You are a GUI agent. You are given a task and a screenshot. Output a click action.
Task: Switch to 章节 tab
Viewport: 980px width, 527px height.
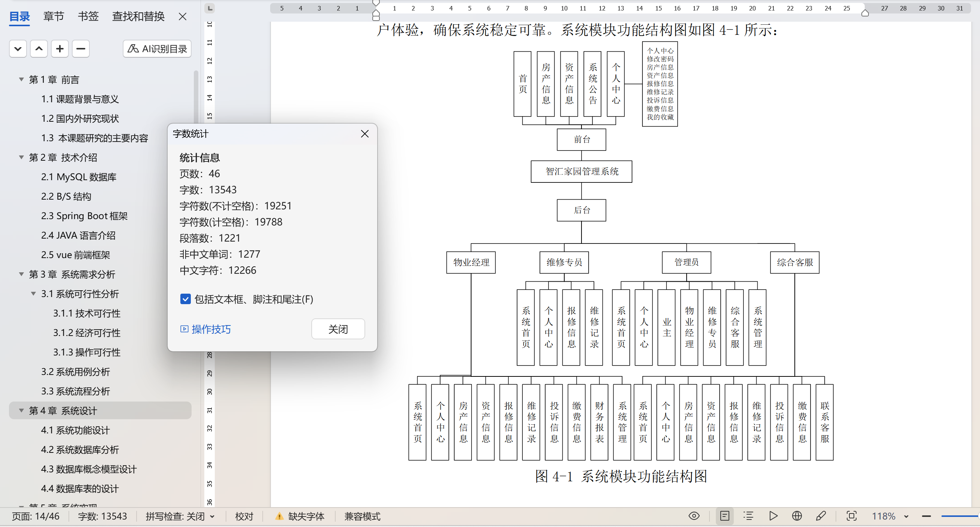click(x=54, y=16)
